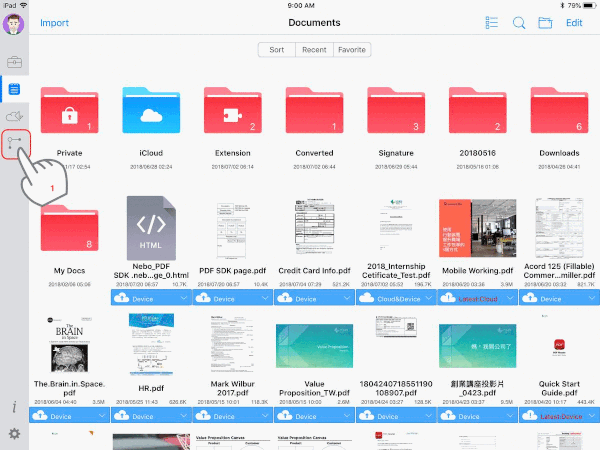The image size is (600, 450).
Task: Open Mark Wilbur 2017.pdf thumbnail
Action: pyautogui.click(x=233, y=344)
